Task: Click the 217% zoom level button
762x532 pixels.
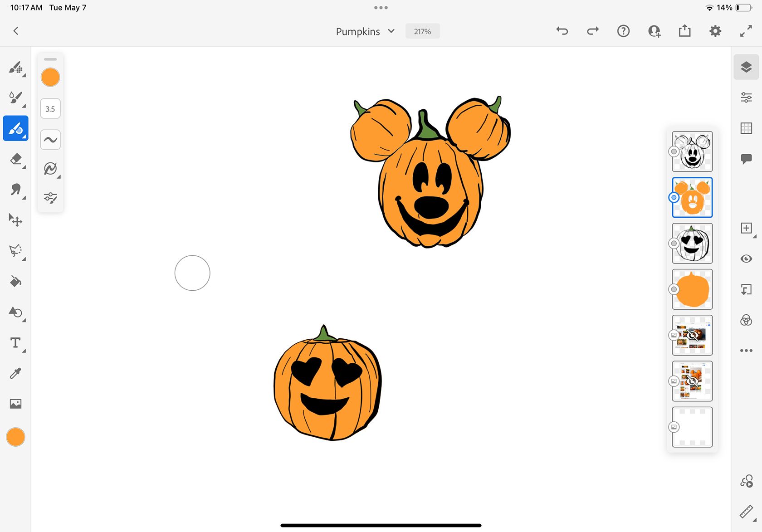Action: [x=422, y=31]
